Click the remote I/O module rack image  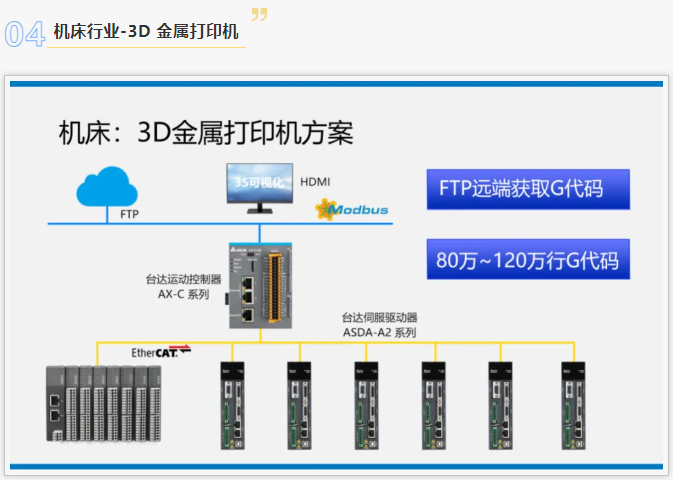tap(103, 403)
